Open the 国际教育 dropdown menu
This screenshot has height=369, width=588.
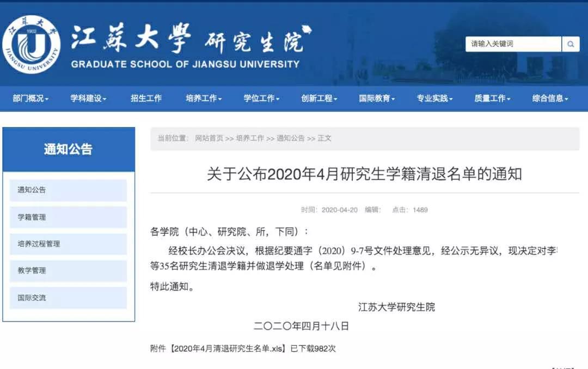coord(377,98)
